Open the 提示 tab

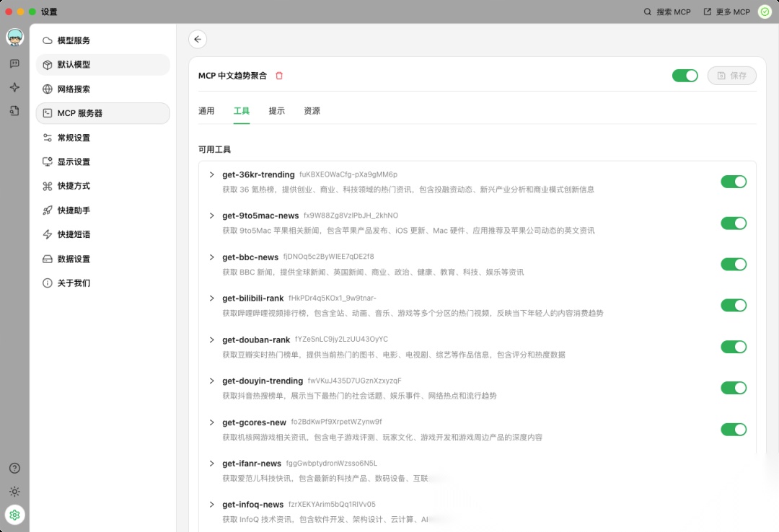tap(277, 111)
